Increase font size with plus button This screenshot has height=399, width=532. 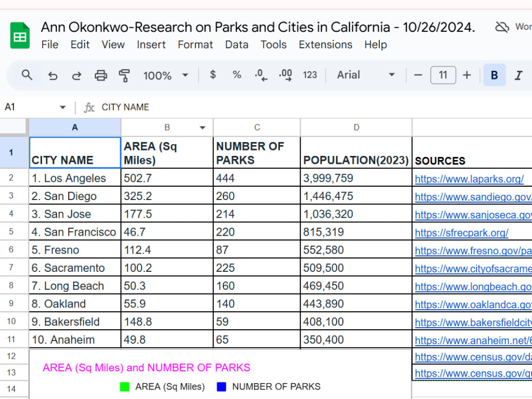point(467,75)
